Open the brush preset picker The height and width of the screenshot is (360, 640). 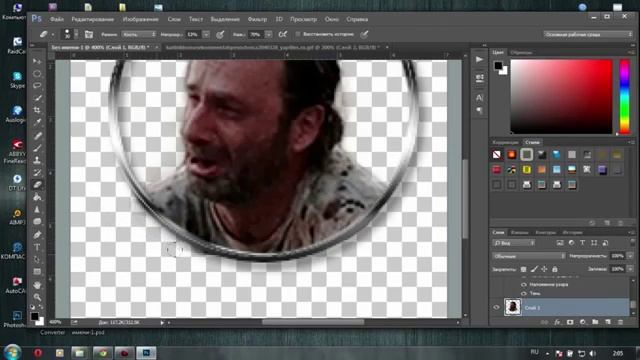(70, 34)
